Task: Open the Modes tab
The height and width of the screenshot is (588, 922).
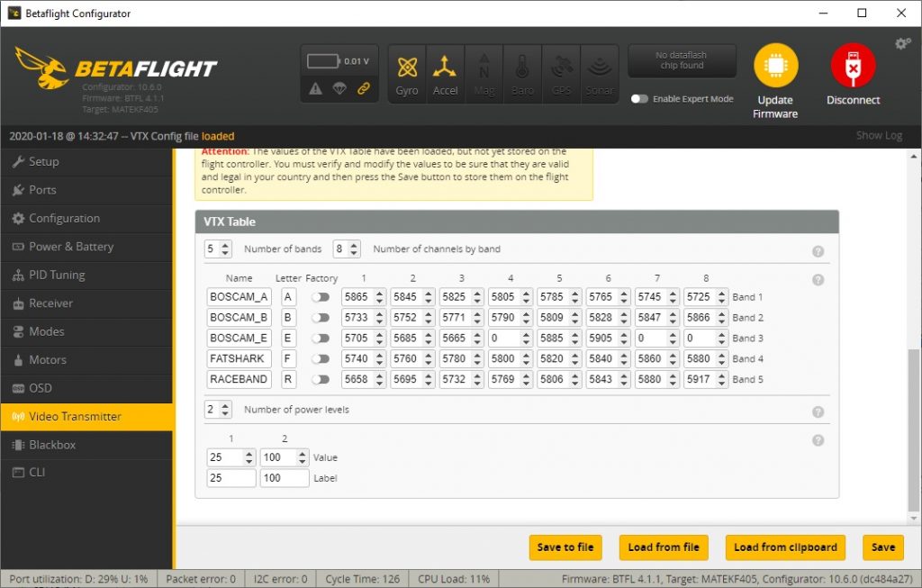Action: (86, 331)
